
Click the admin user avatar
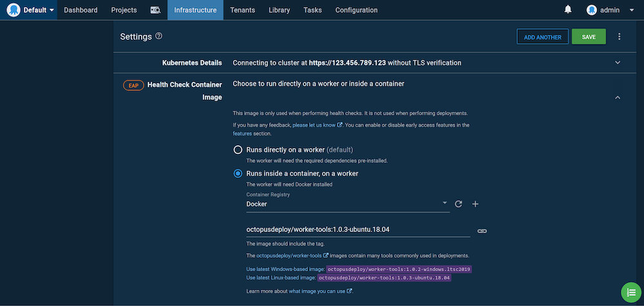591,10
